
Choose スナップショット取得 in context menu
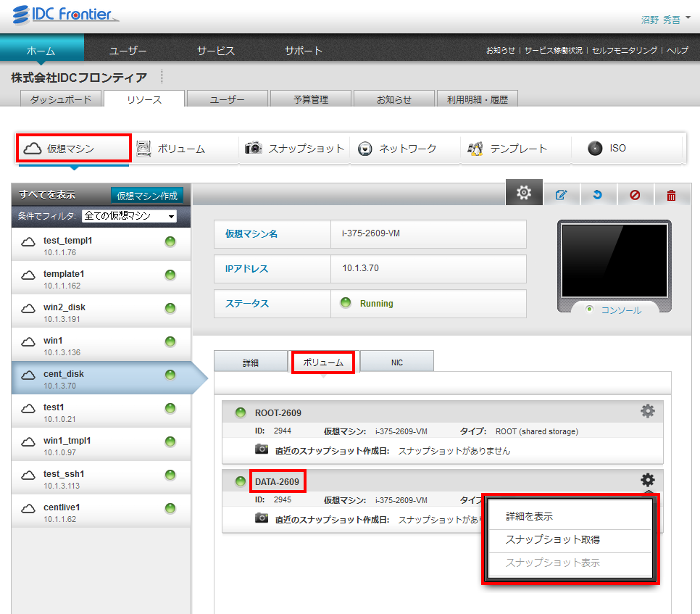point(570,539)
